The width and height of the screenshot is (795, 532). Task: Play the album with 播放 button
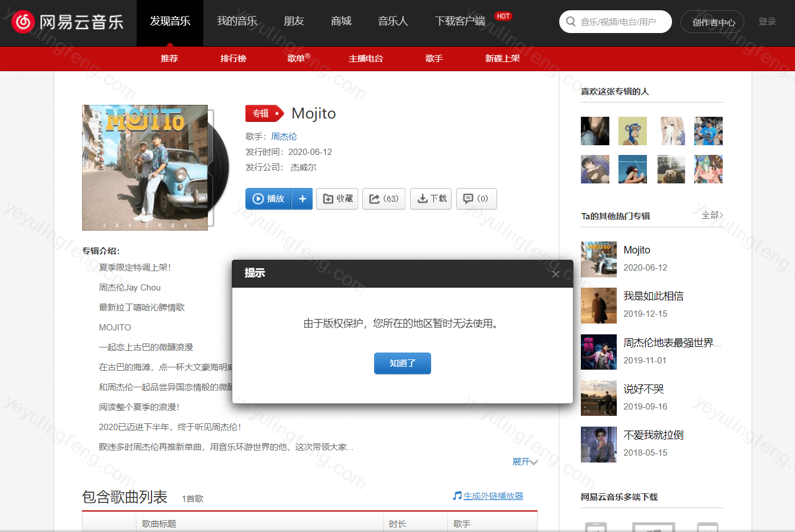tap(268, 199)
